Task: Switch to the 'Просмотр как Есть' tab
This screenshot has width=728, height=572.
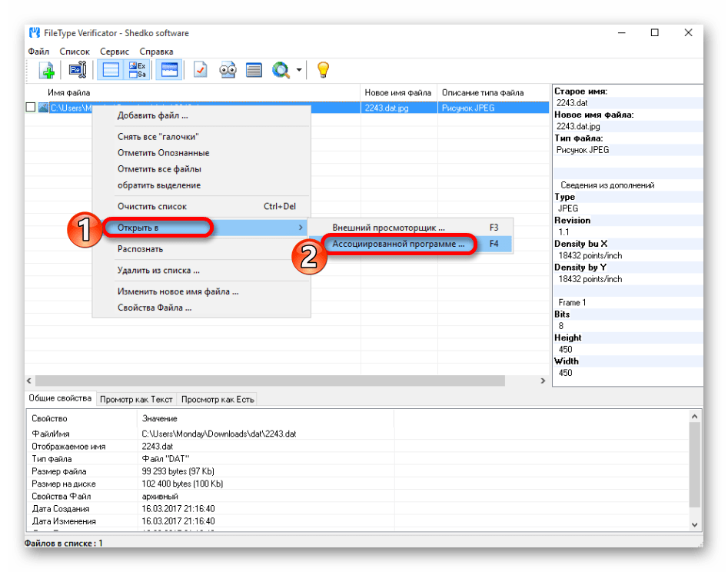Action: [x=218, y=399]
